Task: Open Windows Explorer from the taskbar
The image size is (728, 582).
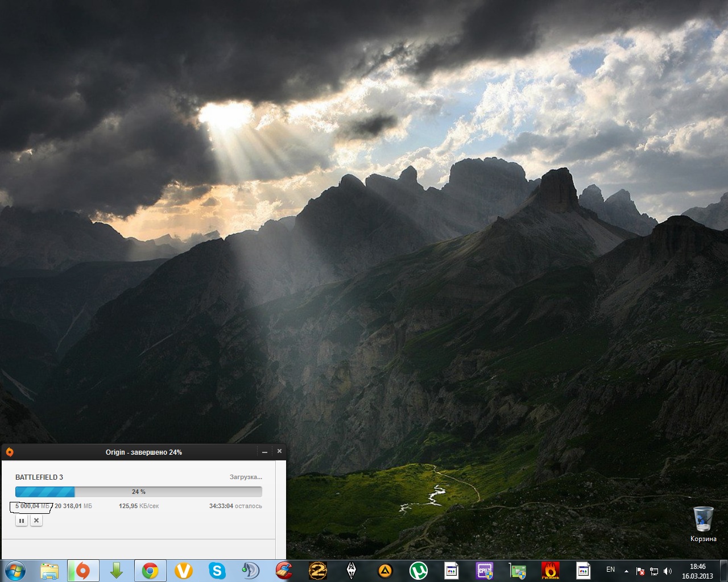Action: (x=49, y=570)
